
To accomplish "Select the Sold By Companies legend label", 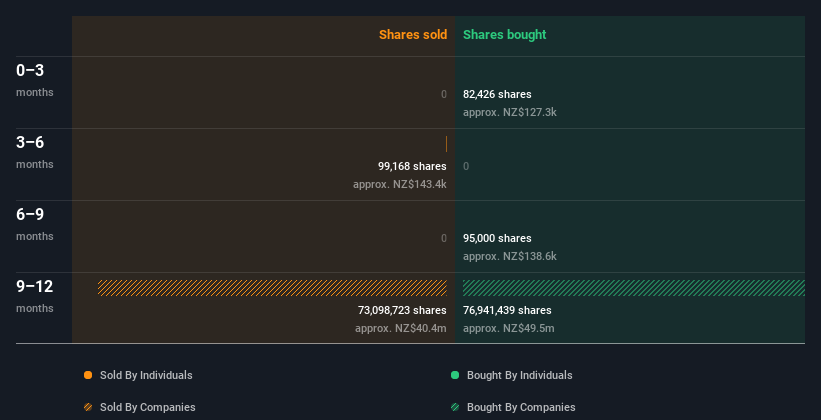I will point(148,407).
